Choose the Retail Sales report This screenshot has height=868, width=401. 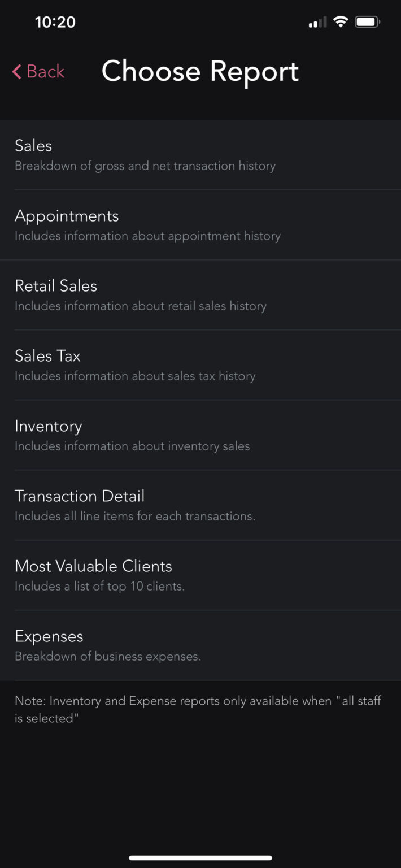56,286
